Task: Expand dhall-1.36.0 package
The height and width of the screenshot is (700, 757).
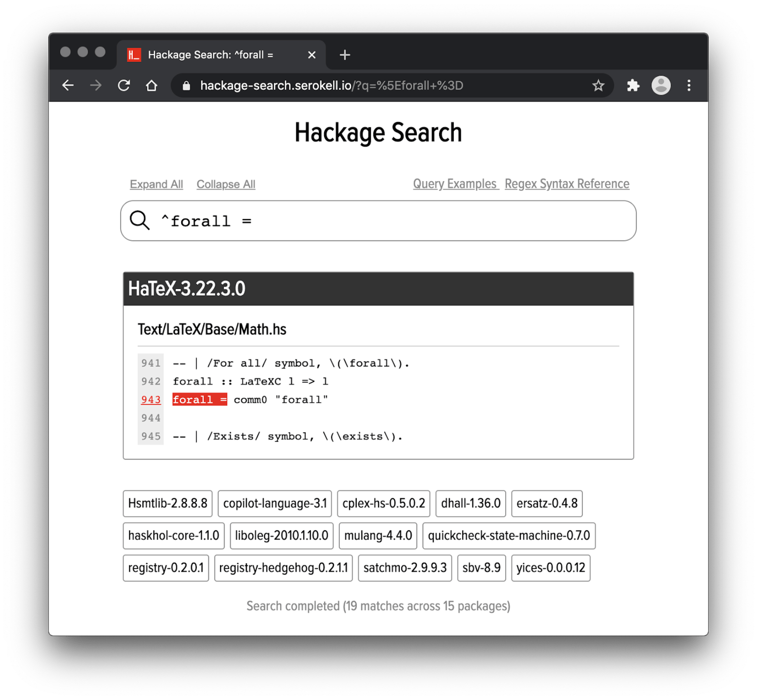Action: coord(471,503)
